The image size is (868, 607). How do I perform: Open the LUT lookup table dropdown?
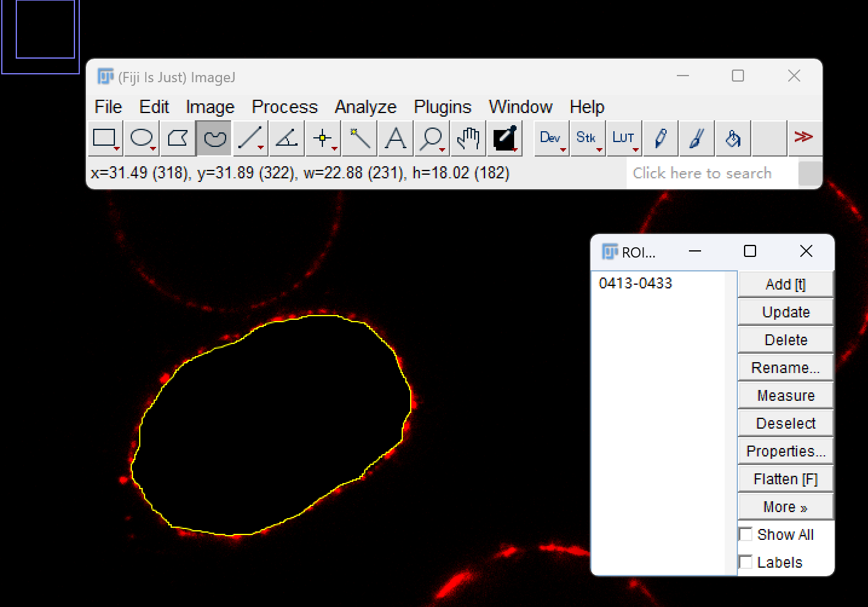pos(624,138)
